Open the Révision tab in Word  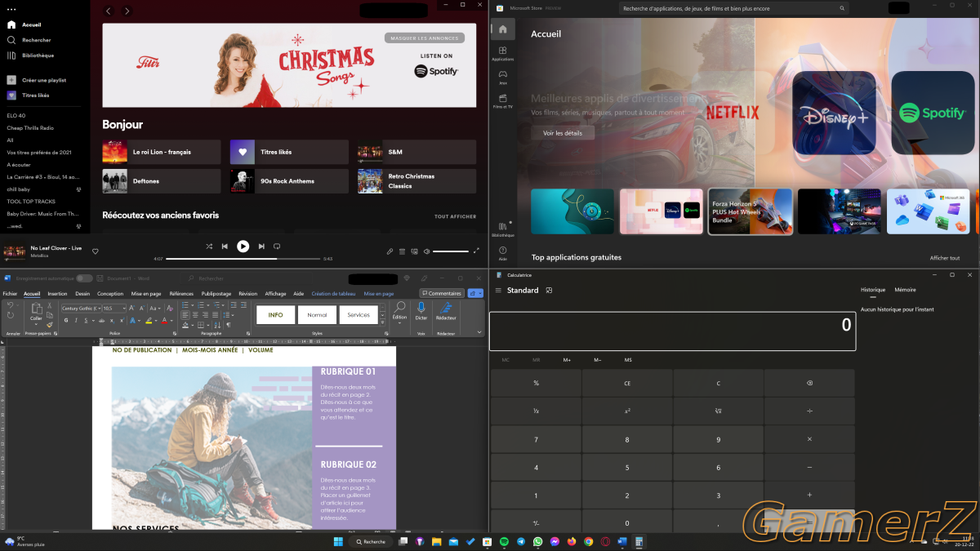point(247,294)
